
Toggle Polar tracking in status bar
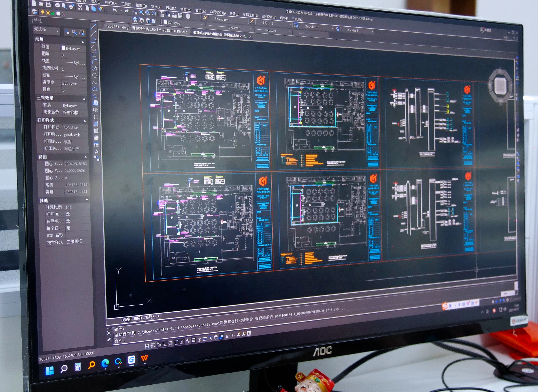click(170, 343)
